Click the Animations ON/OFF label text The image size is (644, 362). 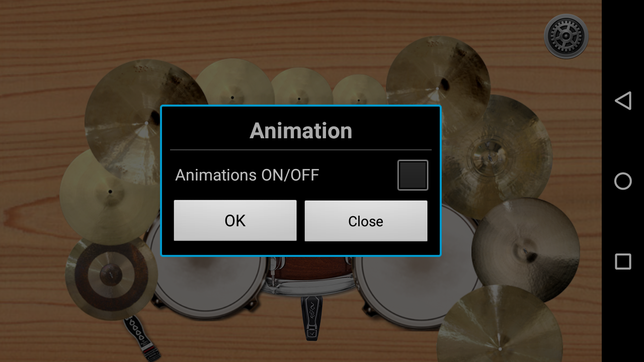247,175
